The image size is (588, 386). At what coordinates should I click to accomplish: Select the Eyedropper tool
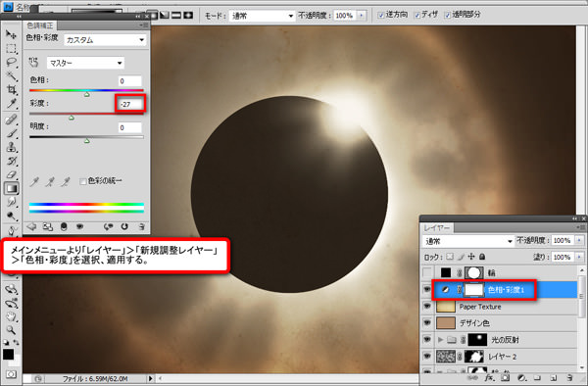[11, 104]
